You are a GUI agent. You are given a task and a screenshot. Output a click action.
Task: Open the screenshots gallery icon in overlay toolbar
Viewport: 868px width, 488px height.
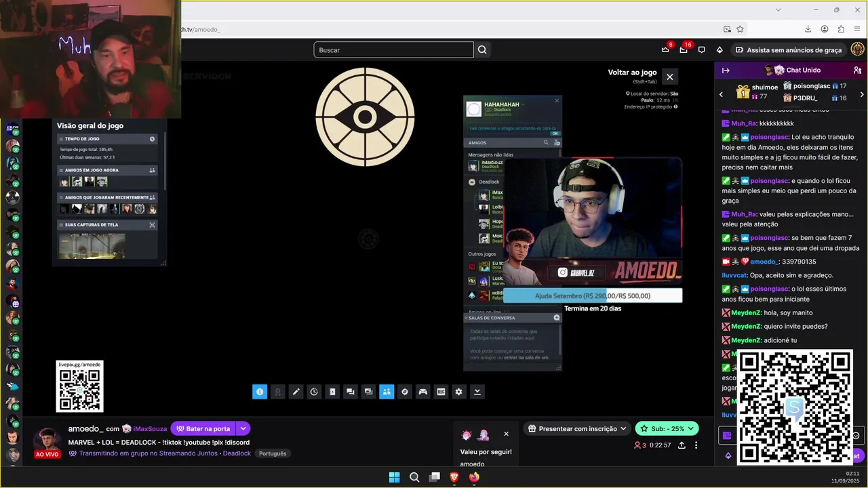click(368, 392)
